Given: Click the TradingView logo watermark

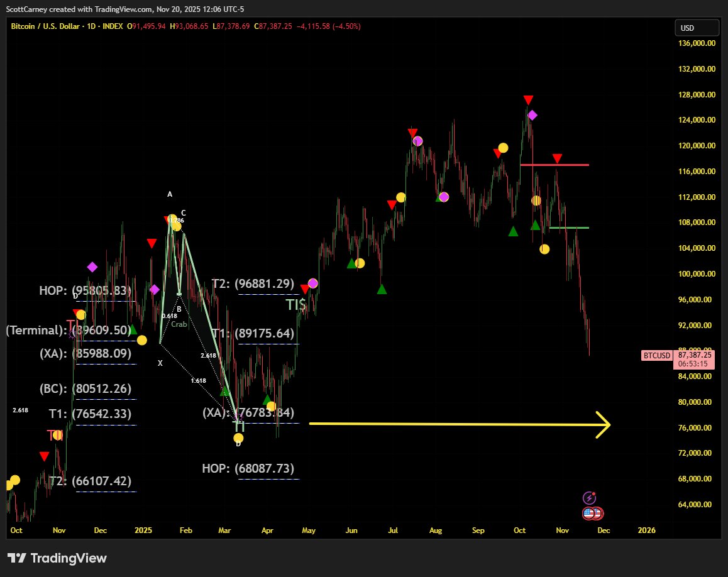Looking at the screenshot, I should pos(57,558).
